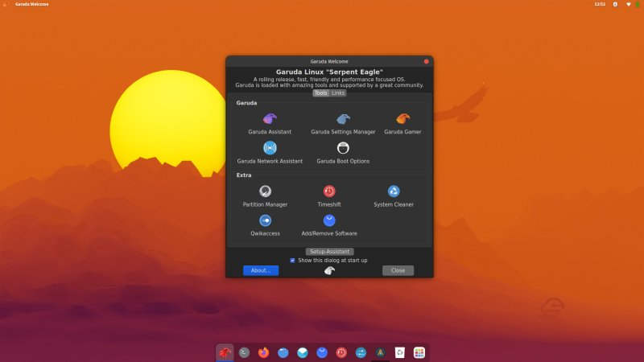Open Qwikaccess utility
Image resolution: width=644 pixels, height=362 pixels.
click(x=265, y=225)
